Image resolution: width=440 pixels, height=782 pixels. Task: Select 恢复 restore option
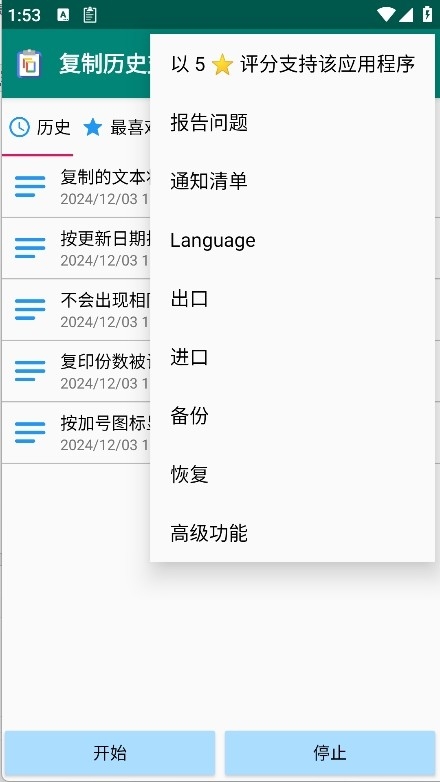click(x=292, y=474)
